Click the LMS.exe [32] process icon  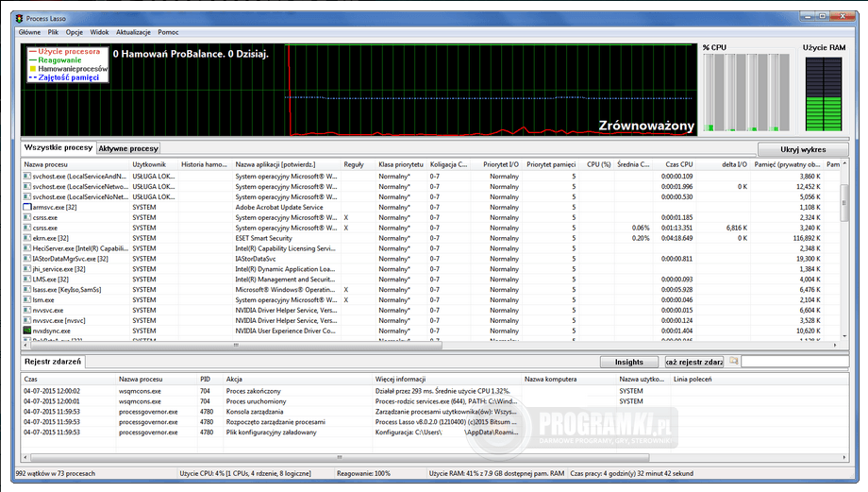[x=26, y=280]
